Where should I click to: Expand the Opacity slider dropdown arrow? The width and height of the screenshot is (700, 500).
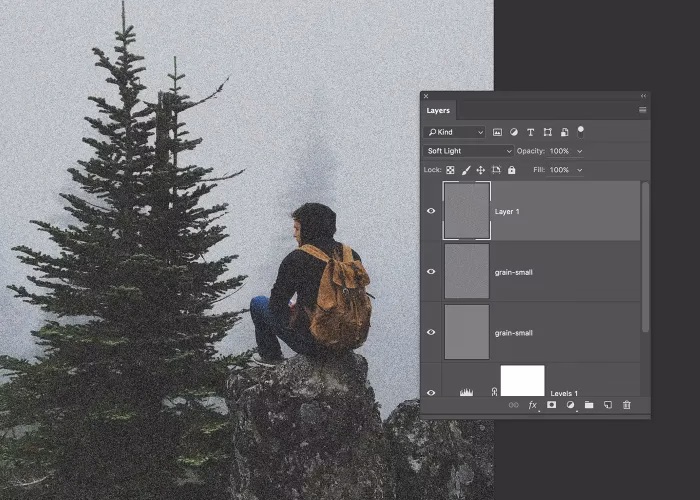click(579, 151)
